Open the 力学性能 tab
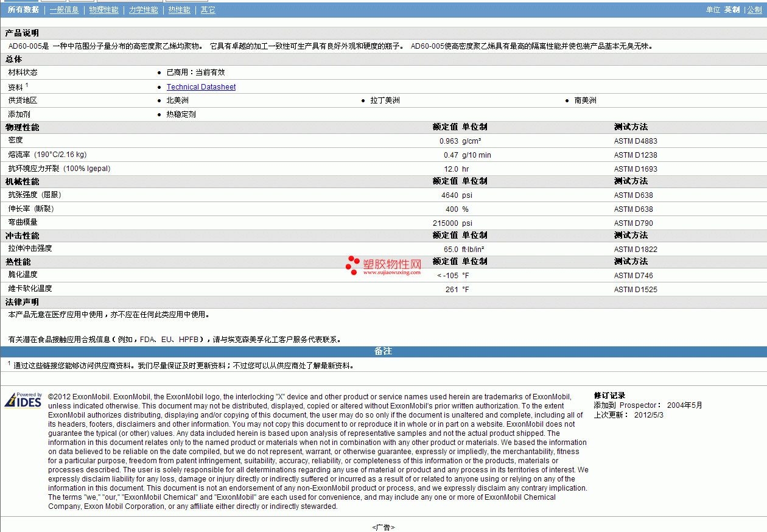Viewport: 767px width, 532px height. tap(143, 10)
